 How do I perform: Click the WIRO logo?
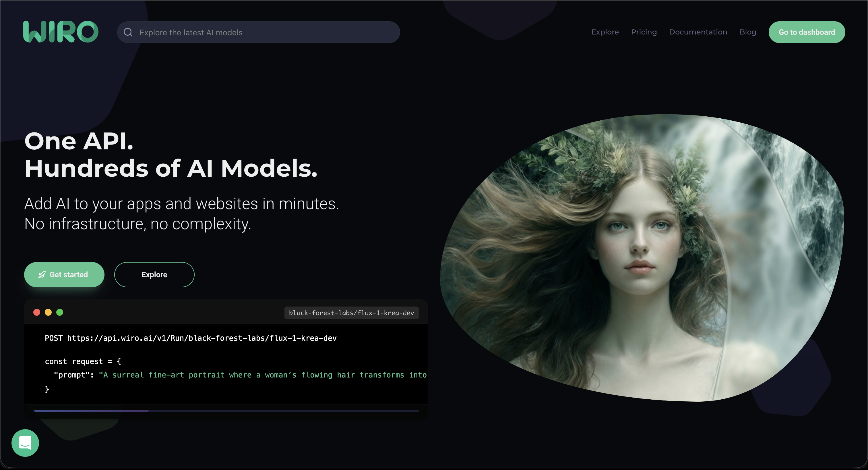[61, 32]
